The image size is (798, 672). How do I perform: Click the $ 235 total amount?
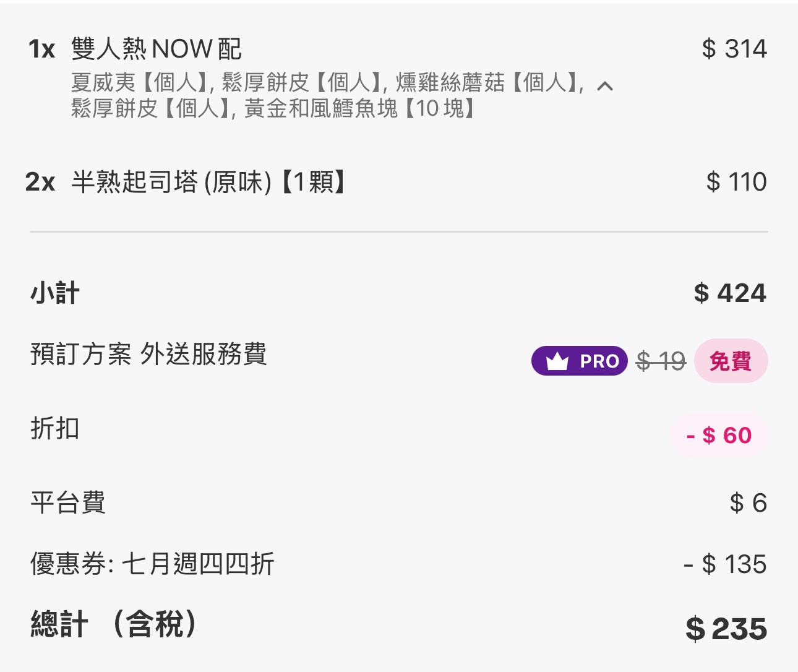726,629
